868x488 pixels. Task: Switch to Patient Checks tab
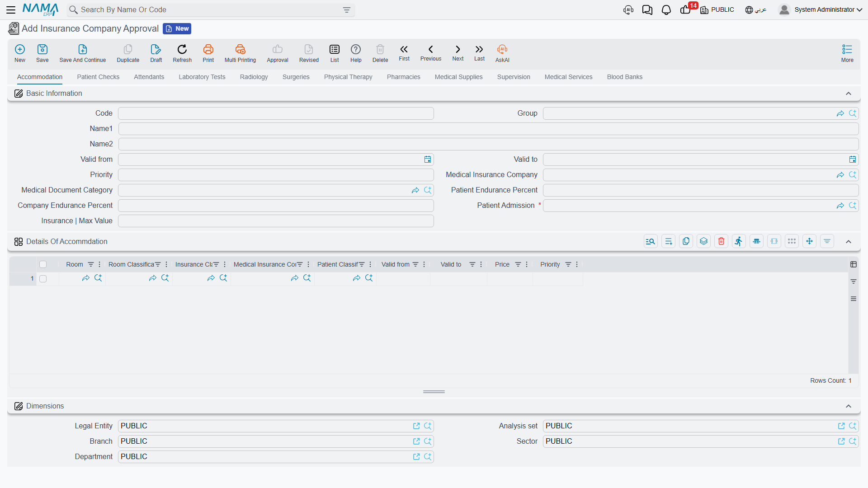(x=98, y=77)
